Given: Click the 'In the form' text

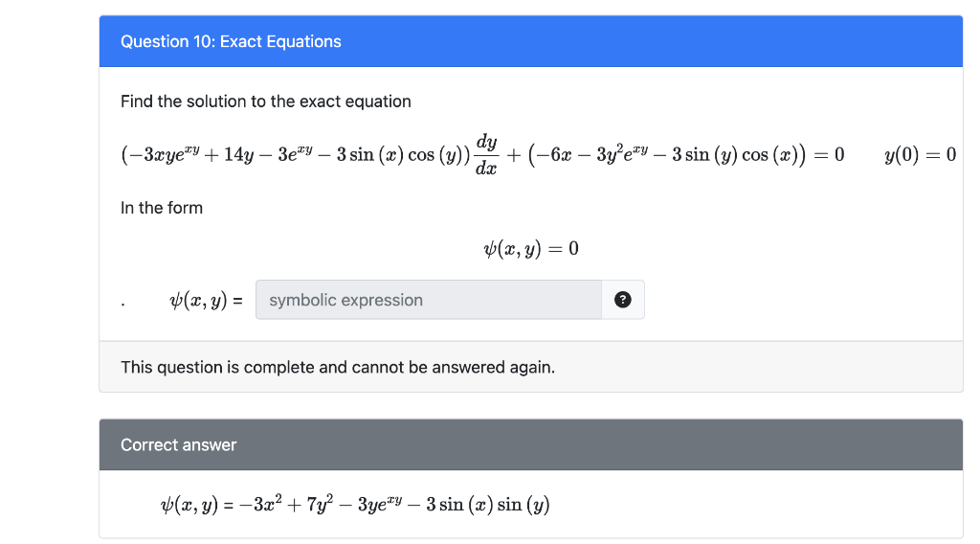Looking at the screenshot, I should (161, 208).
